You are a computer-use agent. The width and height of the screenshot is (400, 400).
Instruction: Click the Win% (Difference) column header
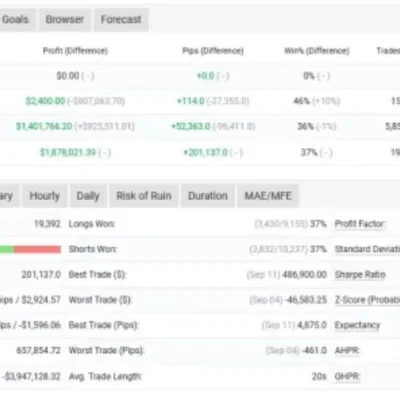click(x=317, y=51)
